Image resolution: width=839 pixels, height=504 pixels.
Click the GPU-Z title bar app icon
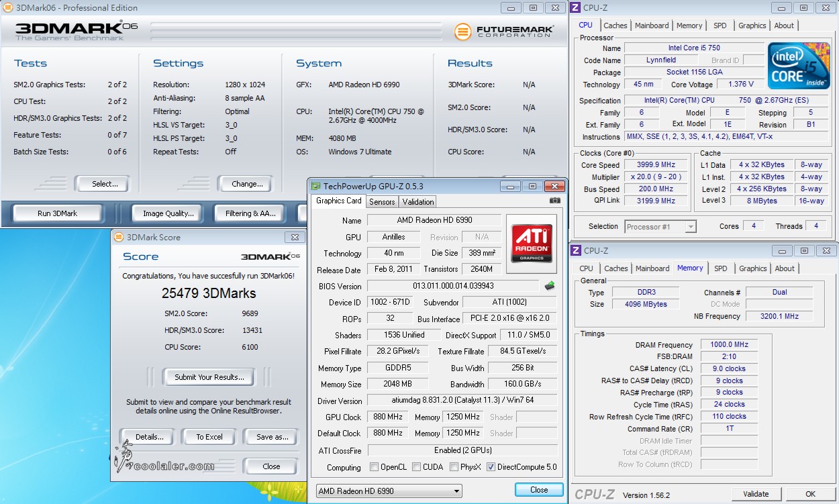(315, 186)
